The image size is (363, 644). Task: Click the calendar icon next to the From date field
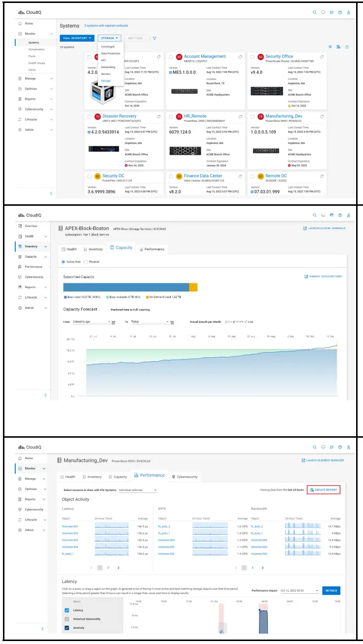(x=113, y=322)
